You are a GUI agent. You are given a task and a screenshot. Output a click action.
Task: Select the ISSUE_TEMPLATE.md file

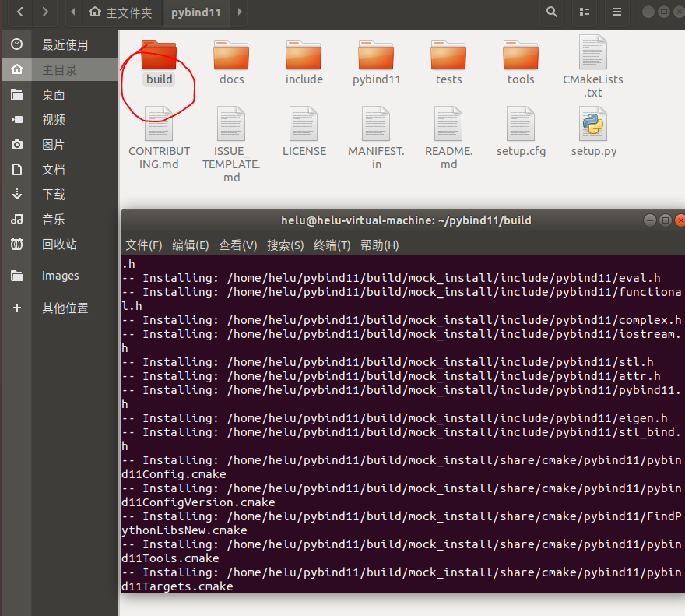click(231, 144)
